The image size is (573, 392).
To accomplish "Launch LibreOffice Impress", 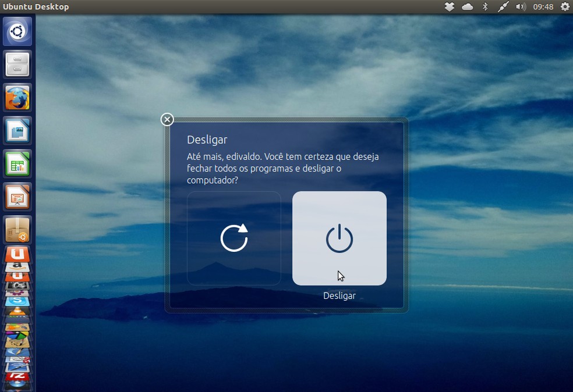I will pos(17,197).
